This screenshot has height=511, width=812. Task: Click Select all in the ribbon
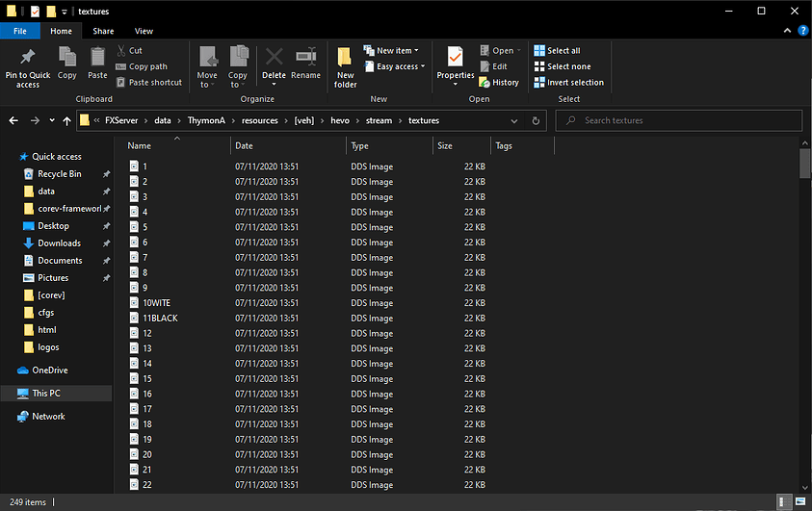click(563, 50)
